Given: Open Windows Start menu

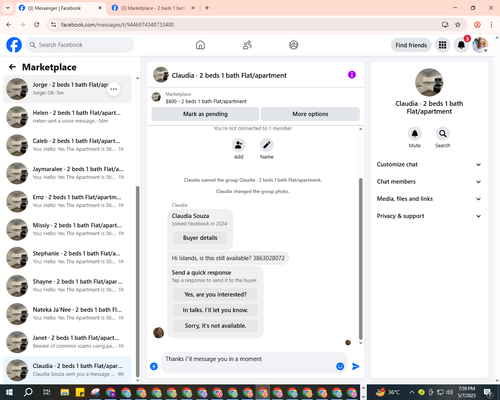Looking at the screenshot, I should click(x=9, y=392).
